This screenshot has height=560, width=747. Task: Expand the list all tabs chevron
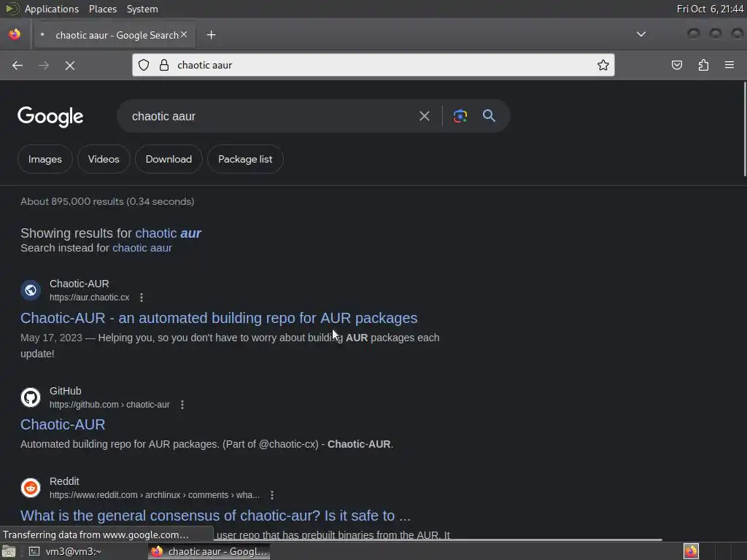coord(641,34)
